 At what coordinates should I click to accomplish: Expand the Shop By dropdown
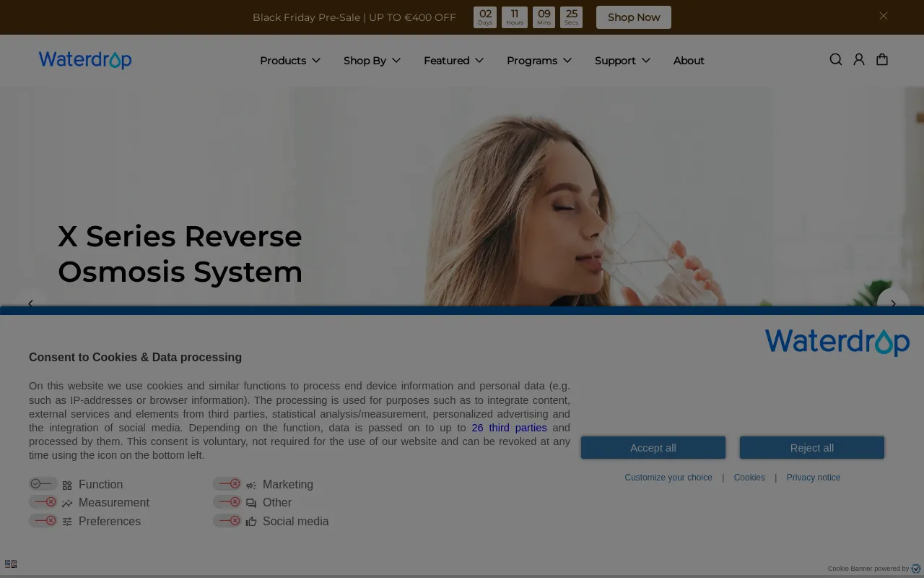pos(372,61)
